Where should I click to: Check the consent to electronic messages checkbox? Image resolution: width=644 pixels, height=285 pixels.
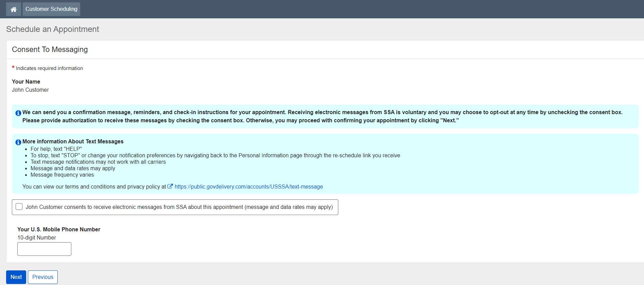click(19, 207)
